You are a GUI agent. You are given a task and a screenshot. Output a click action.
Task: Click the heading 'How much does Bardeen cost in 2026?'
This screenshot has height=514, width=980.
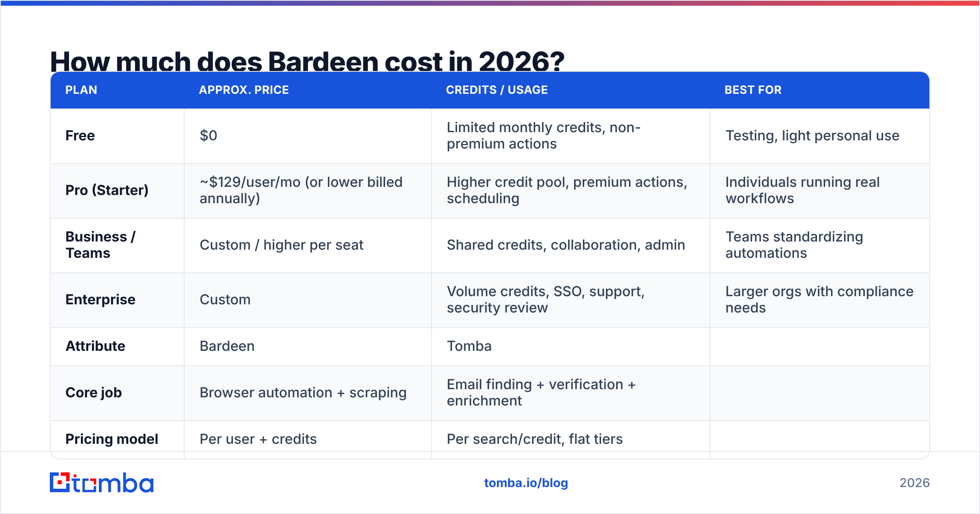(x=307, y=62)
